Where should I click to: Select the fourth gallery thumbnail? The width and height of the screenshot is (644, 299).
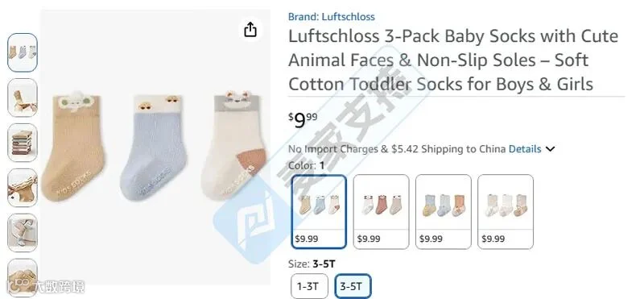23,188
